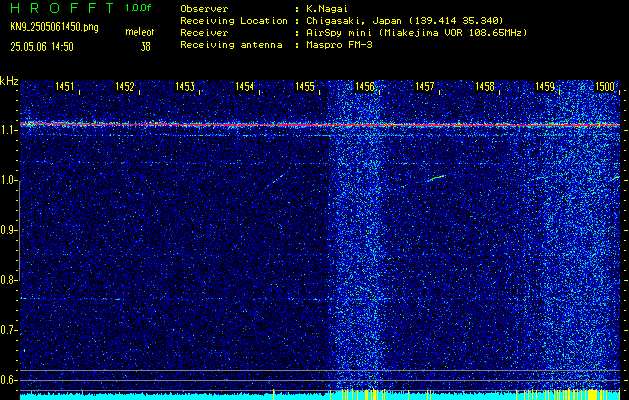Screen dimensions: 629x400
Task: Click the Receiving antenna label
Action: [231, 45]
